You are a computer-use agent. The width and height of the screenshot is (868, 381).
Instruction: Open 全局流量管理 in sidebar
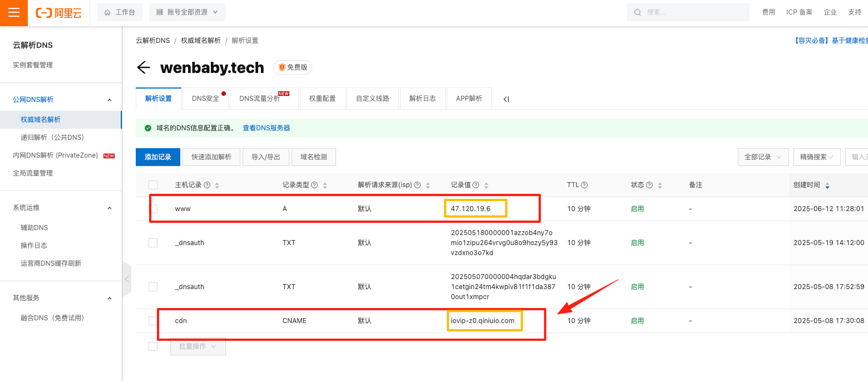(33, 173)
